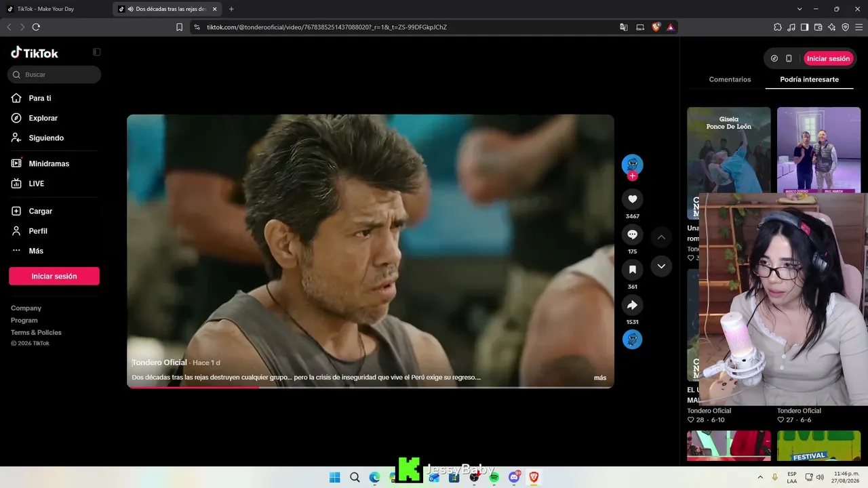Viewport: 868px width, 488px height.
Task: Open the sound disc avatar below share
Action: (632, 339)
